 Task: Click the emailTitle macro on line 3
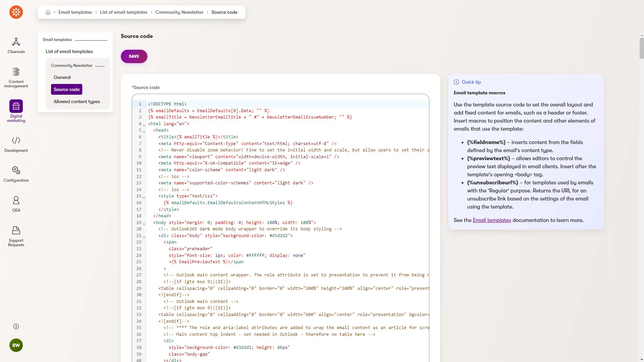250,117
